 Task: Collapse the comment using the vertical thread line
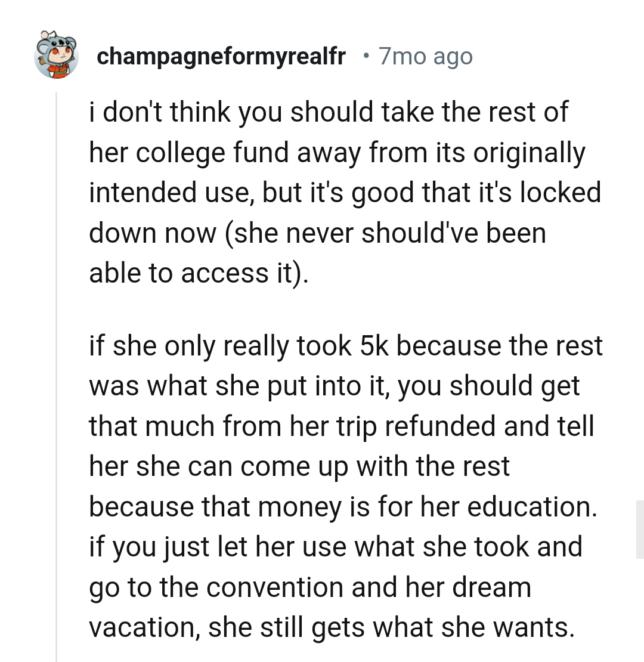click(x=58, y=358)
